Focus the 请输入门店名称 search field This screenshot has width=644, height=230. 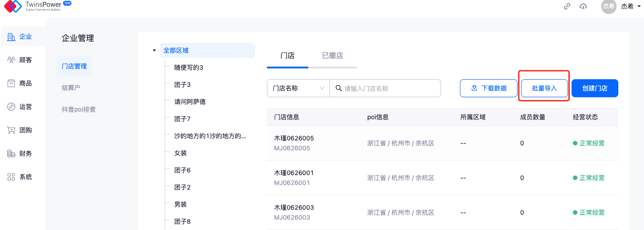tap(389, 88)
